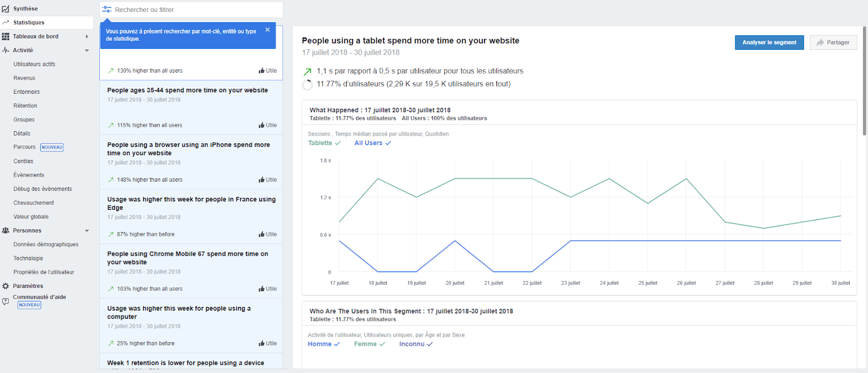Open Technologie in the sidebar
The image size is (868, 373).
point(28,259)
